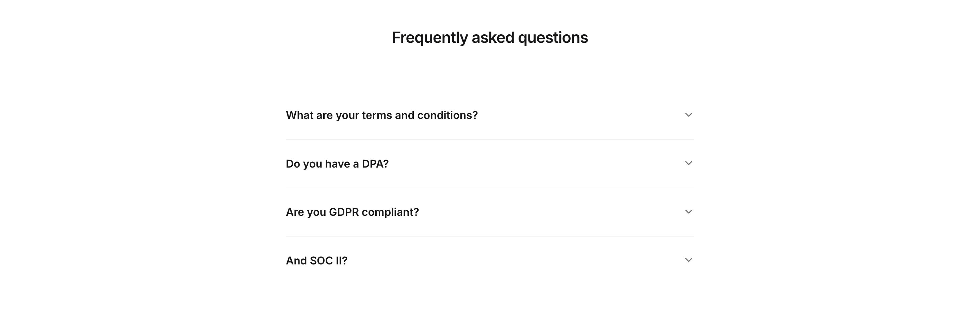Viewport: 980px width, 329px height.
Task: Select the 'And SOC II?' question label
Action: pyautogui.click(x=316, y=260)
